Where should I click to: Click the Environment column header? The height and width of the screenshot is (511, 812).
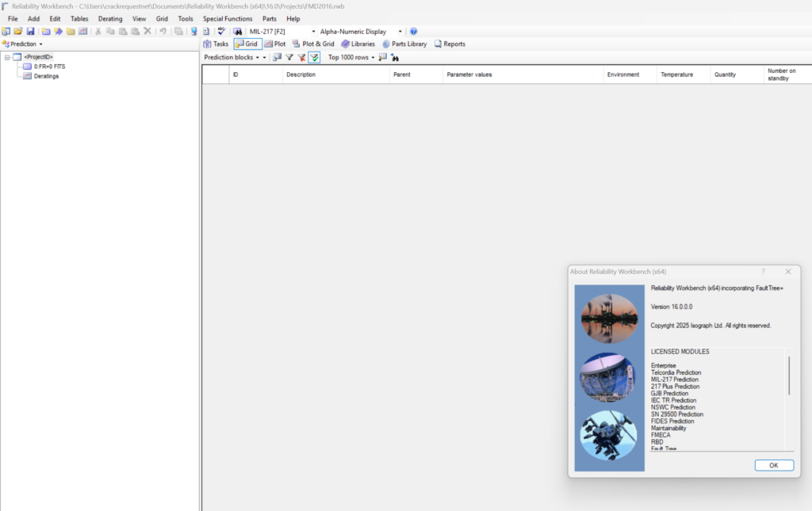[630, 74]
